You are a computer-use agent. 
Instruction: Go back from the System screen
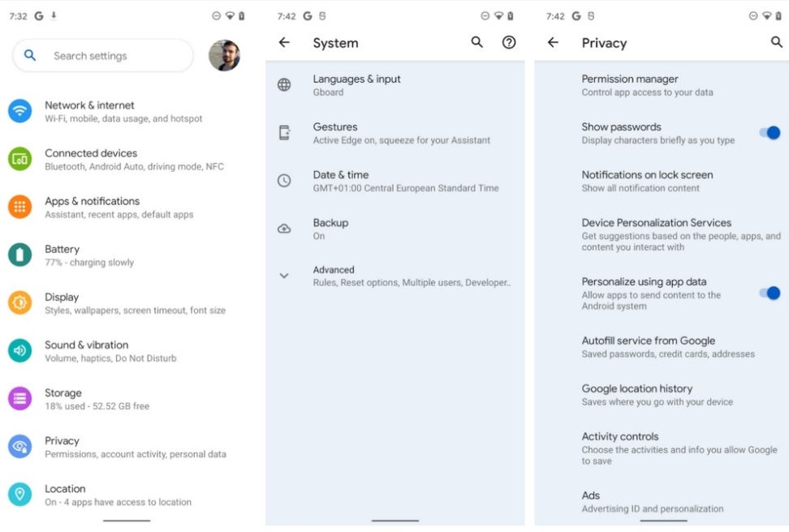tap(284, 42)
